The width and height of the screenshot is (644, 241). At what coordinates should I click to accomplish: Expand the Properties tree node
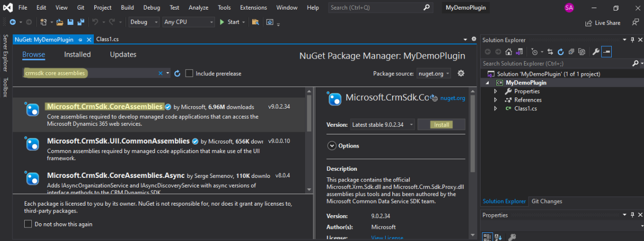[x=495, y=91]
